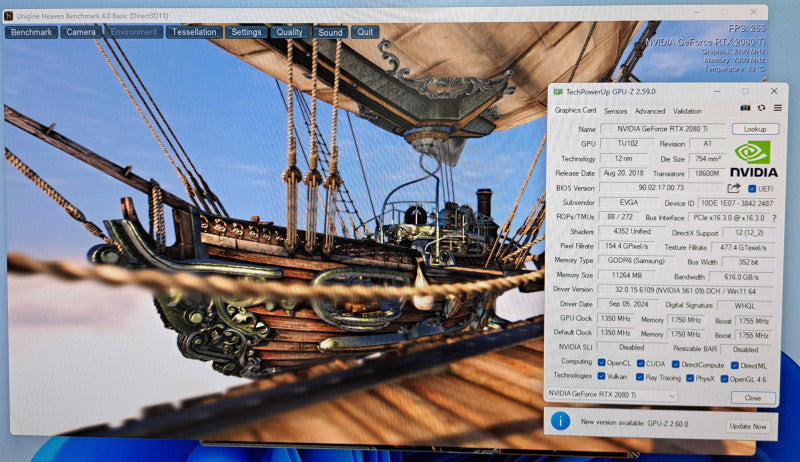The height and width of the screenshot is (462, 800).
Task: Click Update Now for GPU-Z 2.60.0
Action: click(x=747, y=426)
